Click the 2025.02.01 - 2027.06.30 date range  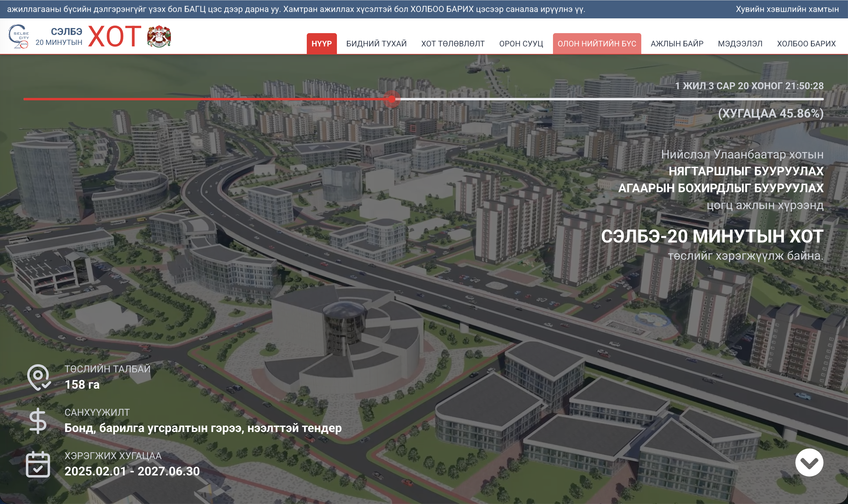132,471
